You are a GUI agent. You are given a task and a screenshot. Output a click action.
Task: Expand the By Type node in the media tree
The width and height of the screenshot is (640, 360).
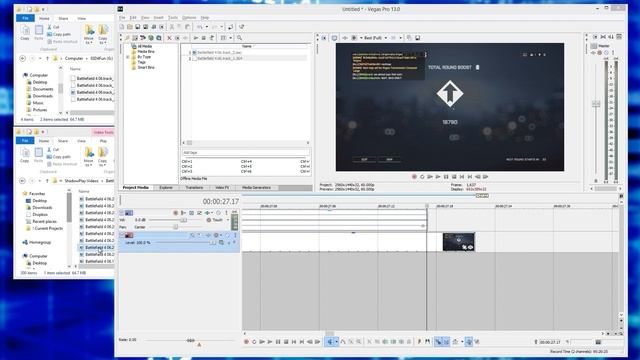128,57
